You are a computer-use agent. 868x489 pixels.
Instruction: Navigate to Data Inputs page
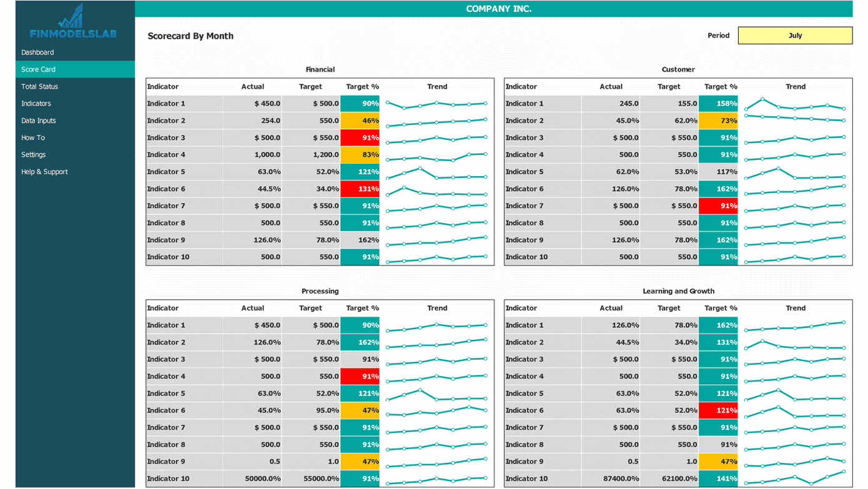tap(38, 121)
